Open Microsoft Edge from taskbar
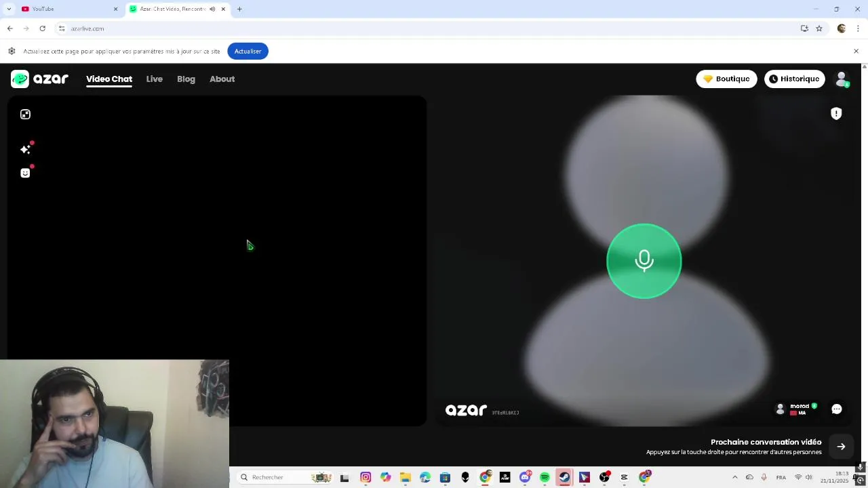The height and width of the screenshot is (488, 868). coord(425,477)
